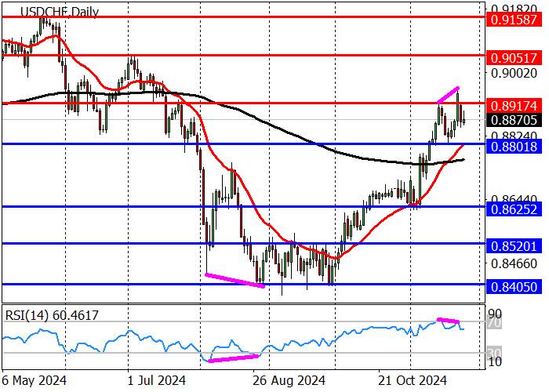549x392 pixels.
Task: Click the 0.91587 red resistance price label
Action: 514,20
